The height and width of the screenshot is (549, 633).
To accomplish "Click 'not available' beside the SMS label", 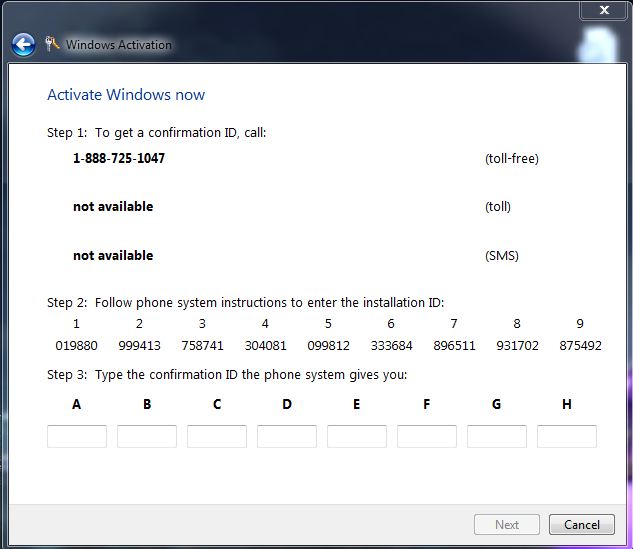I will coord(113,255).
